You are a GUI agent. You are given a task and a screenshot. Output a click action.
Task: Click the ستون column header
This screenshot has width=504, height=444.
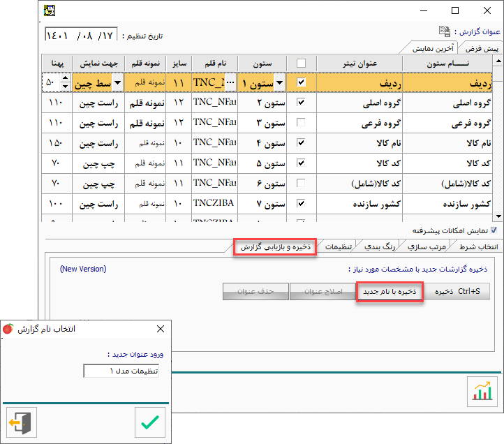[262, 64]
